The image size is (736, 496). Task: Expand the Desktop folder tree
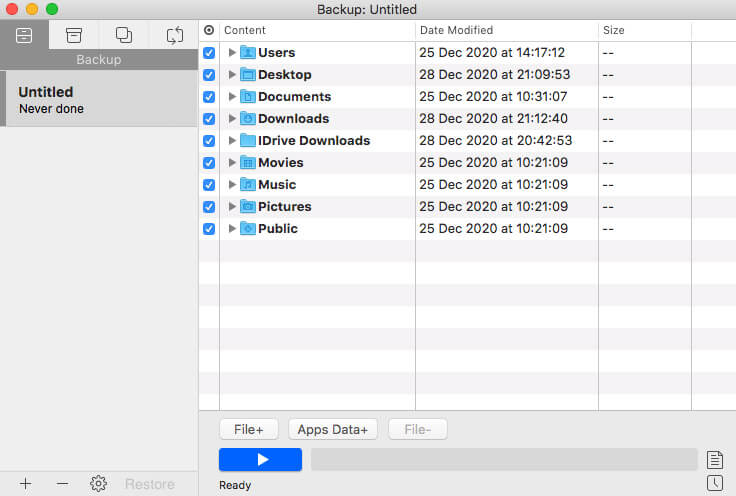click(232, 75)
